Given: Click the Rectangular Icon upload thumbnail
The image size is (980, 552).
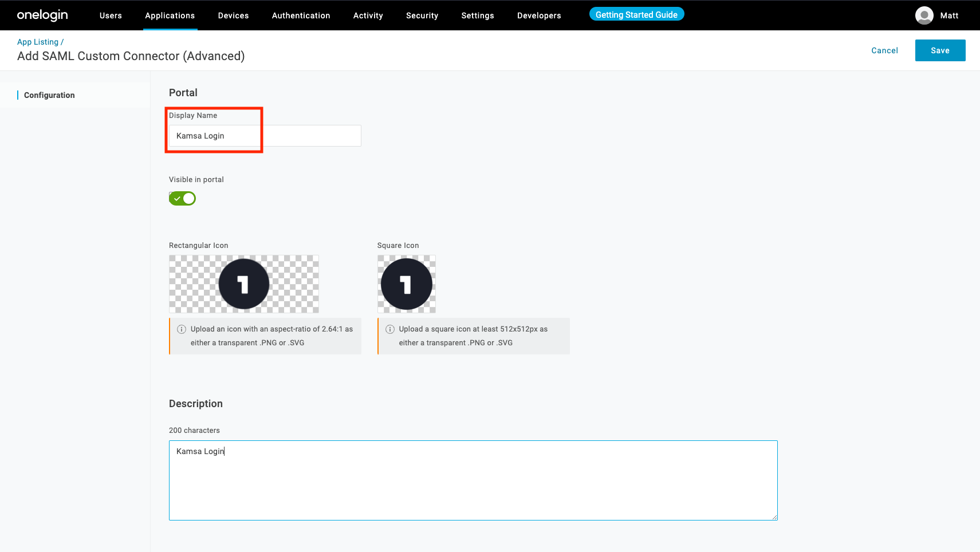Looking at the screenshot, I should [x=244, y=284].
